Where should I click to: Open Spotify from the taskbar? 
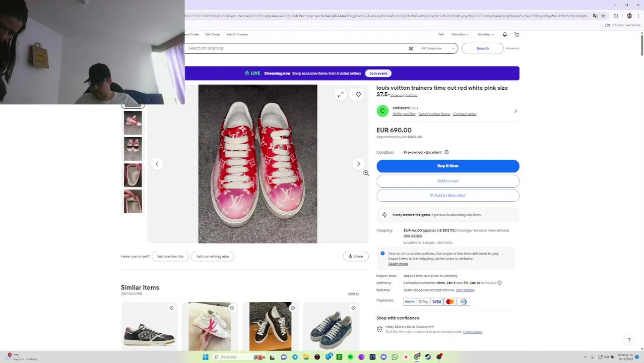(350, 357)
